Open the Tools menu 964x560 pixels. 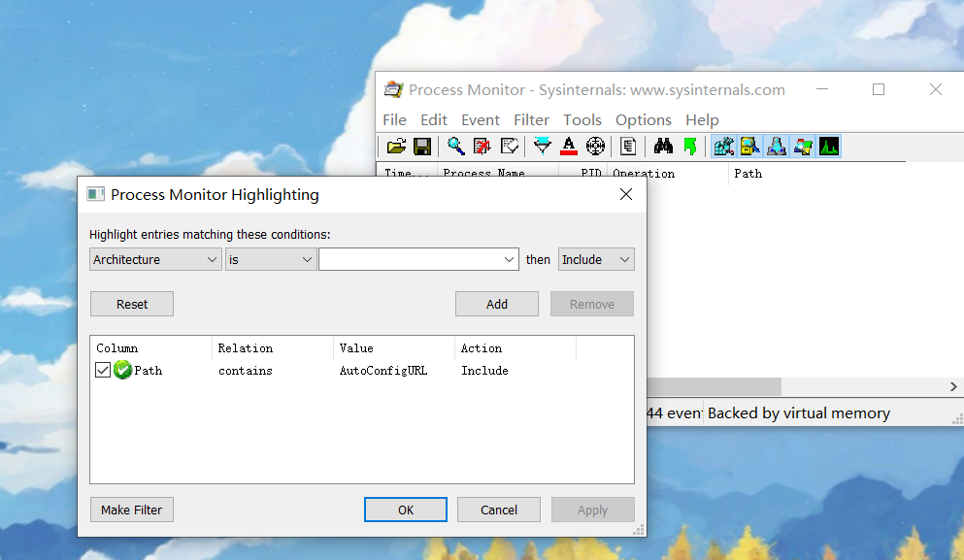point(582,119)
